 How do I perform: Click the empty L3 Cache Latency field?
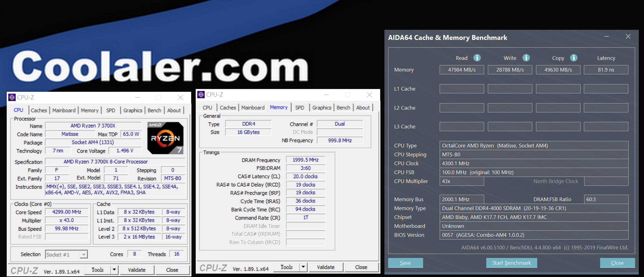(606, 127)
